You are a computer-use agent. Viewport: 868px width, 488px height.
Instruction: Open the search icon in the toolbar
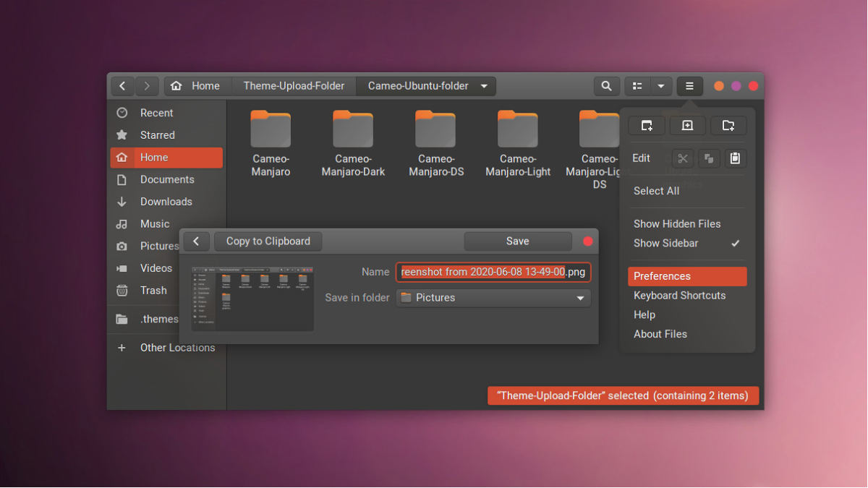[607, 85]
